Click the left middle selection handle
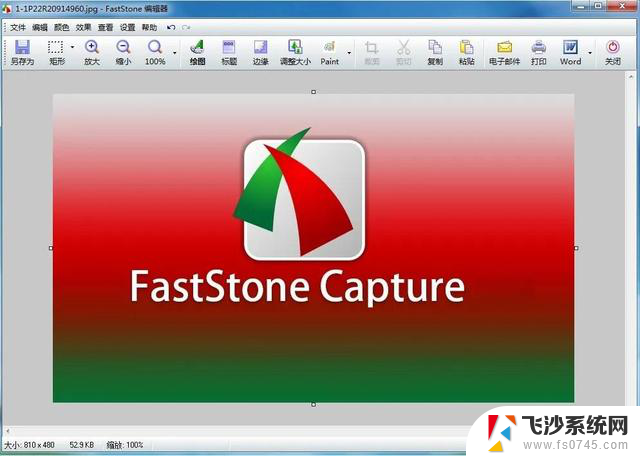The width and height of the screenshot is (640, 456). (x=51, y=248)
